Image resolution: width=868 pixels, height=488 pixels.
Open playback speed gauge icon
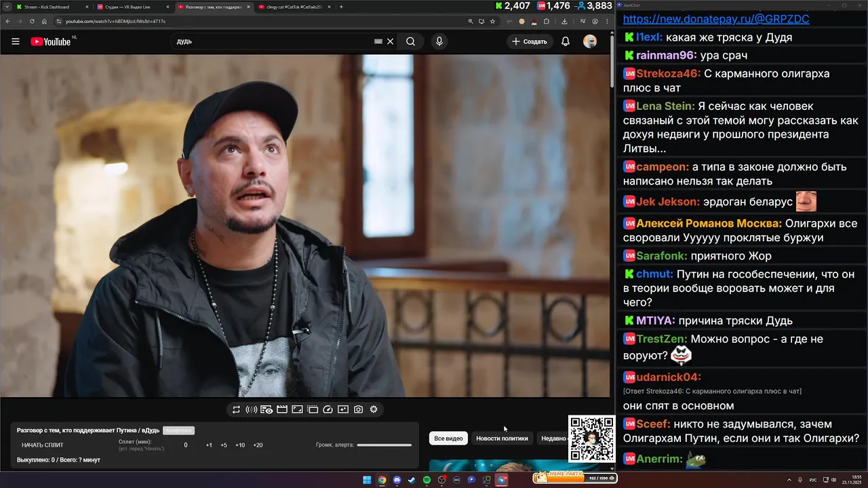click(328, 409)
